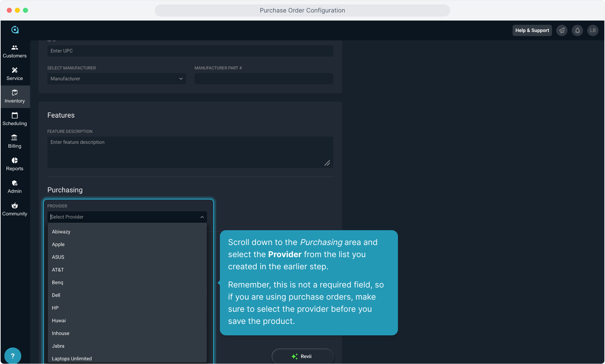Click the question mark help bubble
This screenshot has height=364, width=605.
click(13, 356)
